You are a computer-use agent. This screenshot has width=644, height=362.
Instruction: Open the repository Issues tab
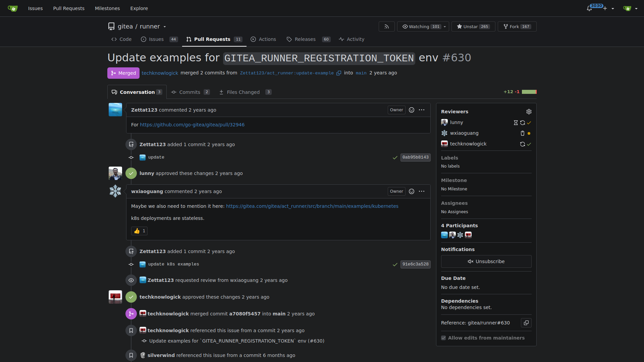(x=159, y=39)
